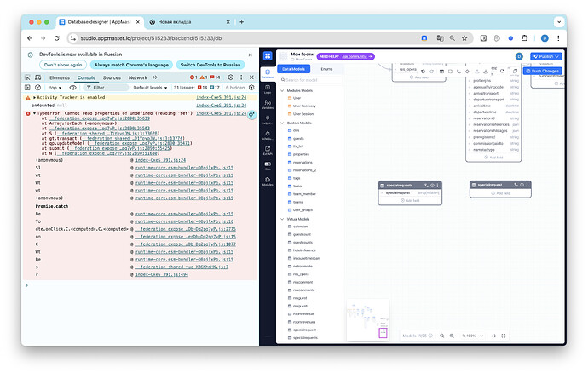The image size is (588, 373).
Task: Click the relation icon on specialrequests model header
Action: [x=426, y=185]
